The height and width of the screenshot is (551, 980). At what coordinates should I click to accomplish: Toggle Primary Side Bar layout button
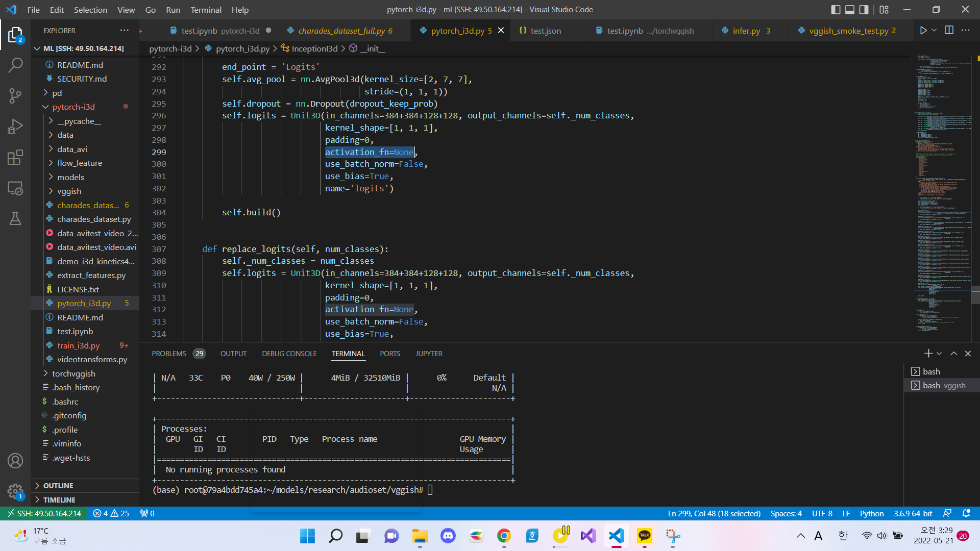(836, 10)
